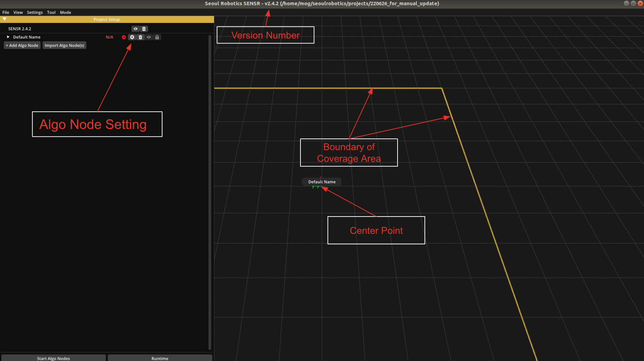
Task: Click the N/A status of Default Name
Action: click(109, 37)
